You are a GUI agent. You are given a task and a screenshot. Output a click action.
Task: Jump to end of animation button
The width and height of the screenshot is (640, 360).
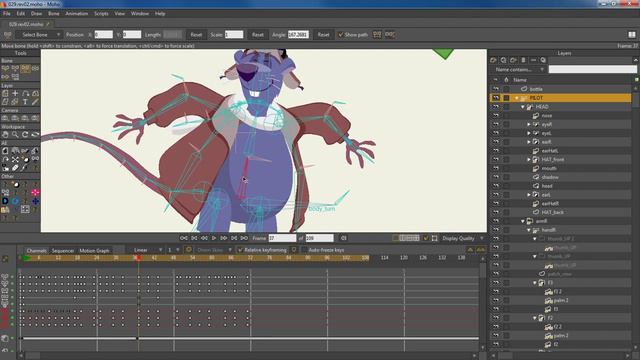(x=244, y=238)
